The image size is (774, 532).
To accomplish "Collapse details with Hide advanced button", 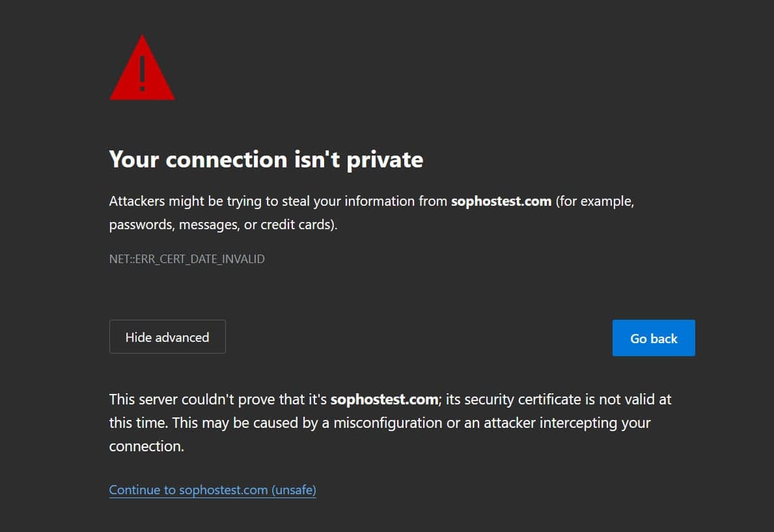I will point(167,337).
